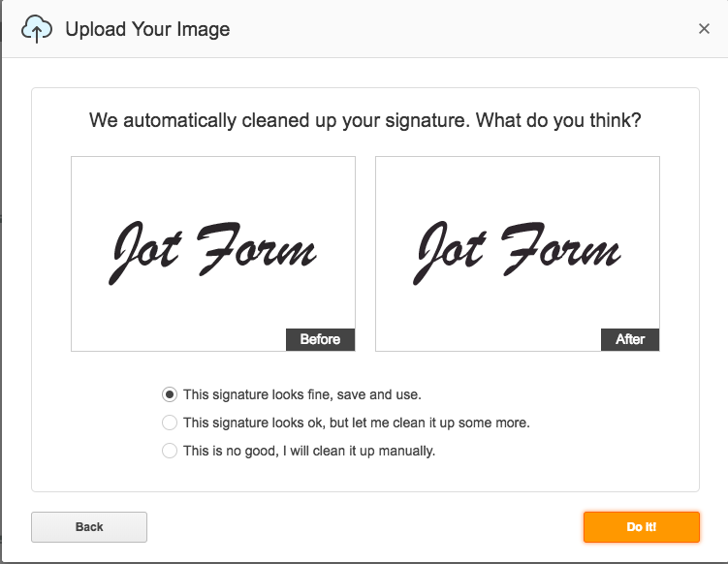Choose "let me clean it up some more" radio
The height and width of the screenshot is (564, 728).
click(x=170, y=423)
